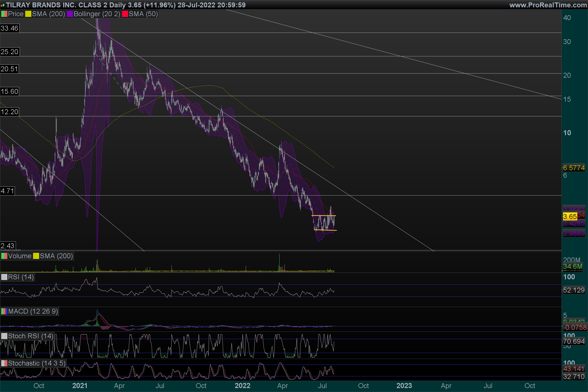Click the 2023 label on time axis
This screenshot has width=588, height=392.
[x=404, y=386]
